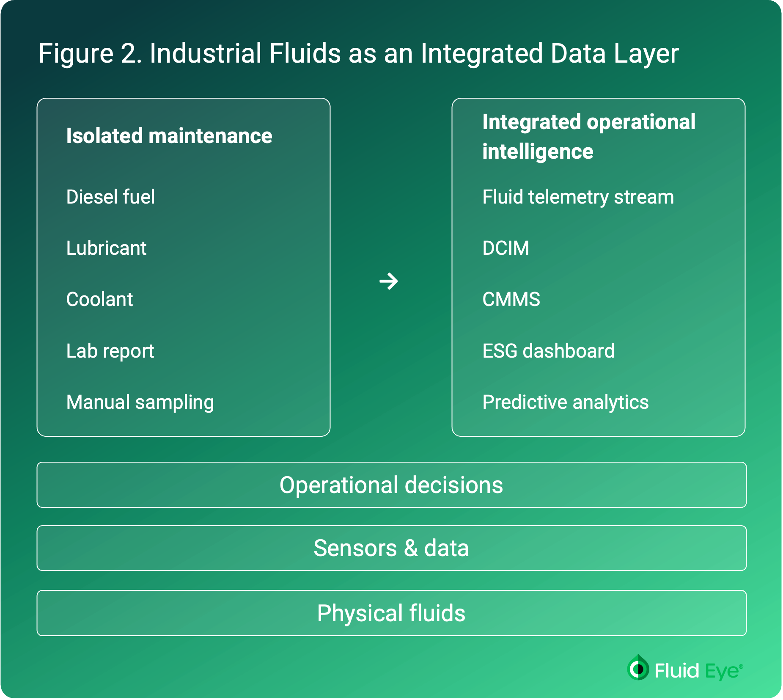The height and width of the screenshot is (700, 783).
Task: Click the Sensors & data bar
Action: tap(391, 548)
